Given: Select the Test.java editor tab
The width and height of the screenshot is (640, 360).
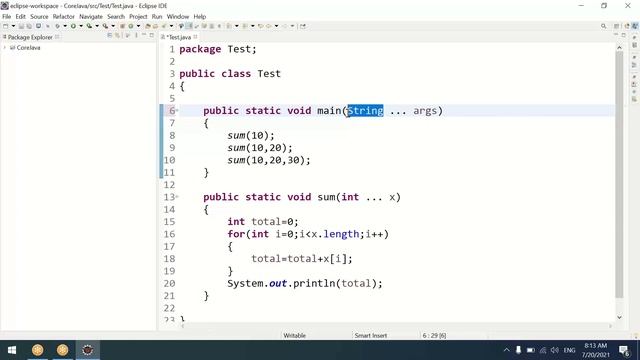Looking at the screenshot, I should pyautogui.click(x=179, y=37).
